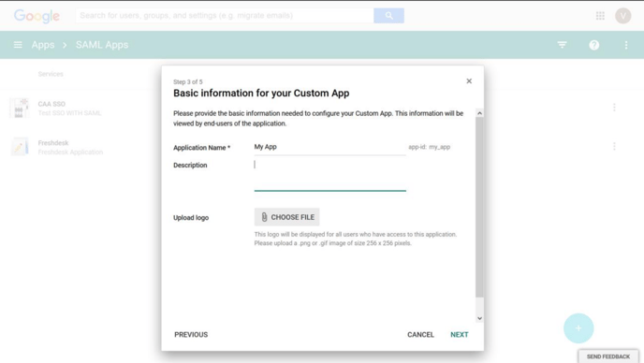Image resolution: width=644 pixels, height=363 pixels.
Task: Open the hamburger main menu
Action: (x=18, y=44)
